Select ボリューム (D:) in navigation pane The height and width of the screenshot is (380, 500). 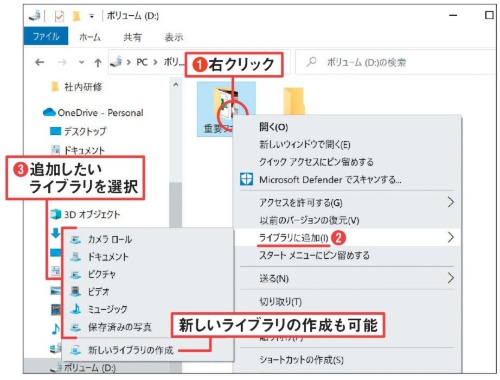(x=89, y=367)
